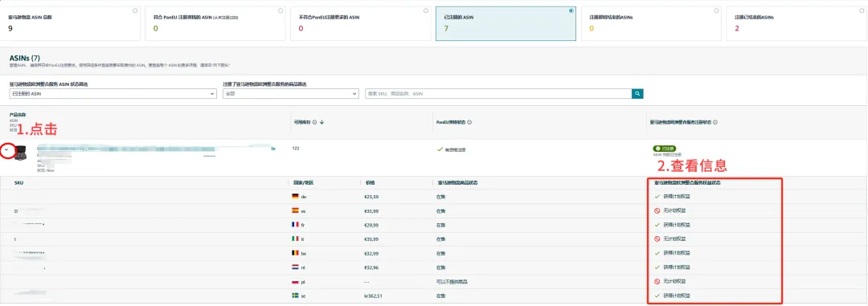Focus the SKU, 商品名称, ASIN search field
This screenshot has width=868, height=306.
[x=499, y=94]
